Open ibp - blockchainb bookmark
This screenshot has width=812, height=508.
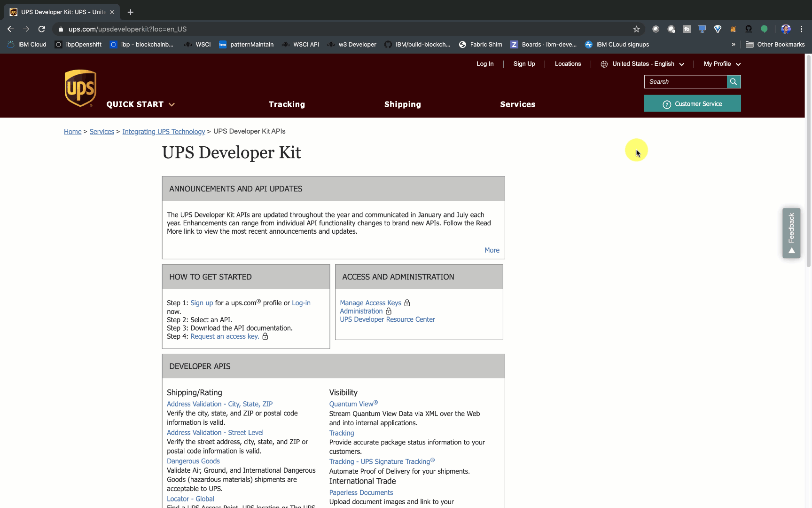tap(141, 45)
